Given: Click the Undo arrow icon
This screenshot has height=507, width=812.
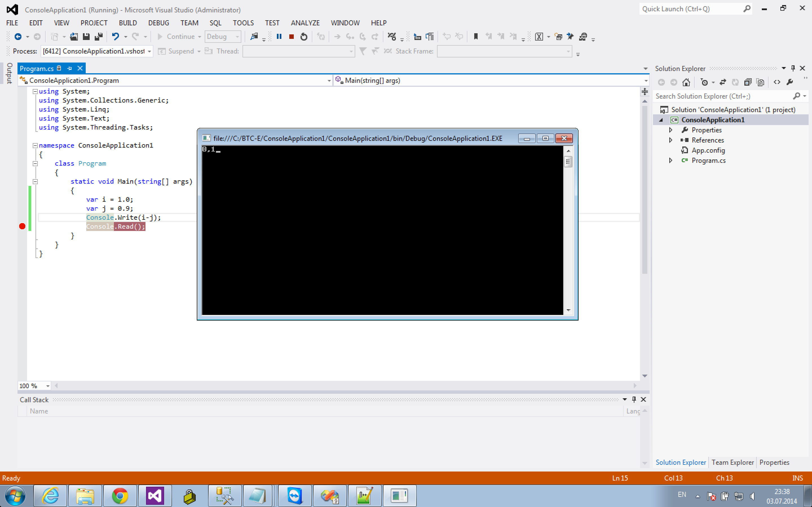Looking at the screenshot, I should (x=115, y=37).
